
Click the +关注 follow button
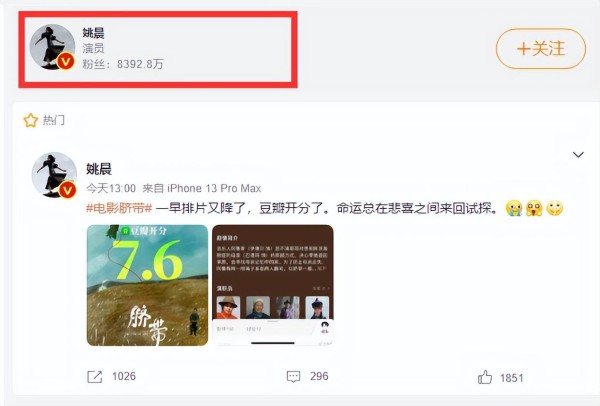[541, 49]
